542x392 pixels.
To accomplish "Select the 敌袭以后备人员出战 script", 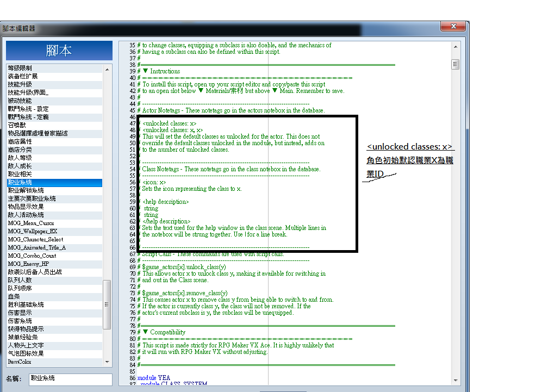I will pos(54,272).
